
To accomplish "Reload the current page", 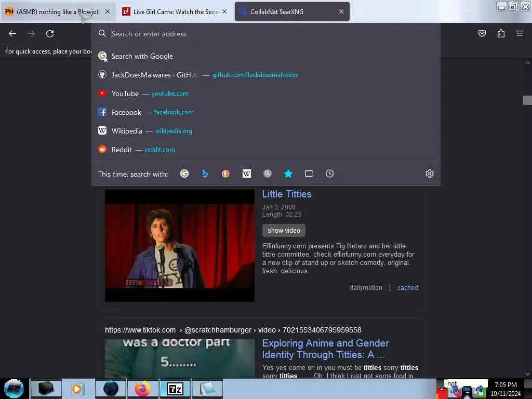I will [x=50, y=34].
